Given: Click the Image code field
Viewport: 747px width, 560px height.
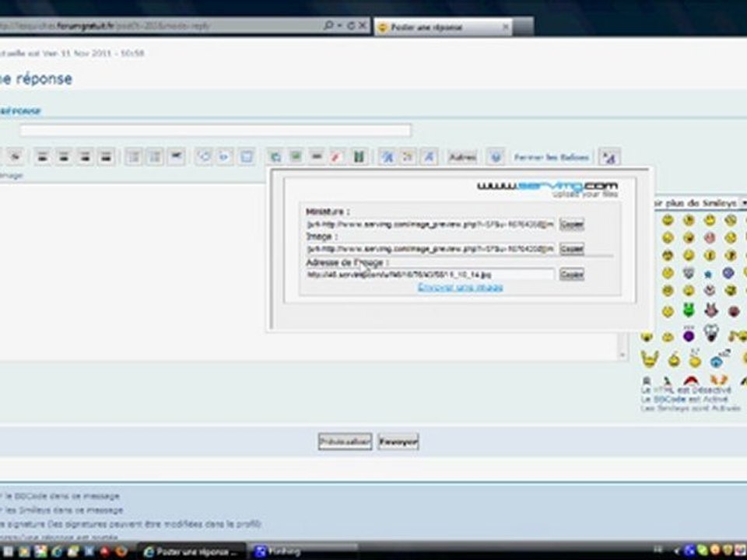Looking at the screenshot, I should pyautogui.click(x=430, y=249).
